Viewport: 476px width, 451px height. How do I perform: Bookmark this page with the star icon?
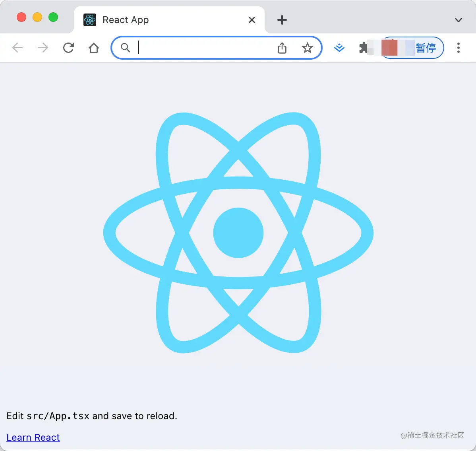(x=308, y=48)
